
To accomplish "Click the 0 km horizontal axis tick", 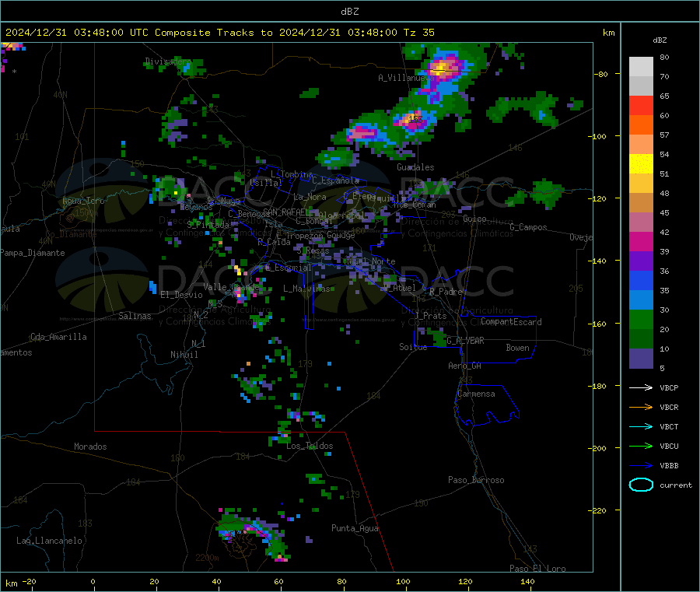I will point(93,581).
